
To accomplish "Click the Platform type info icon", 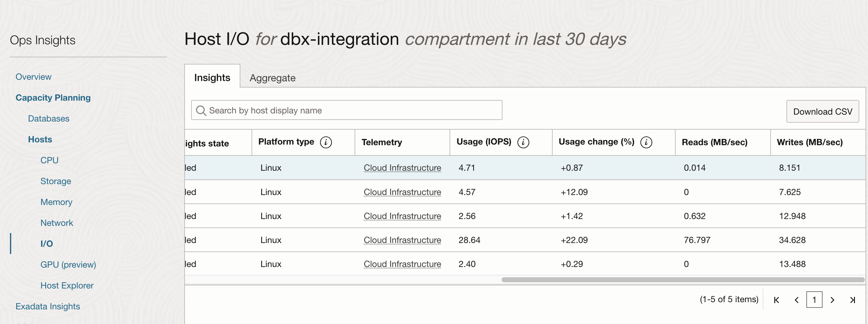I will 326,142.
